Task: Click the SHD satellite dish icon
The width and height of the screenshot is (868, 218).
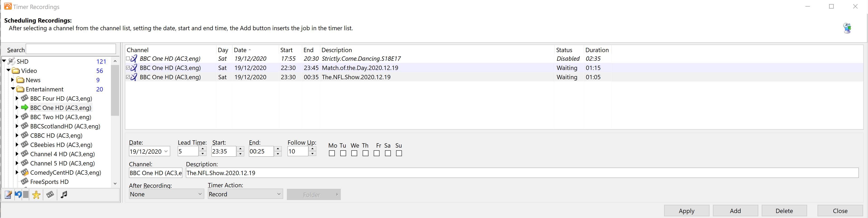Action: (x=12, y=61)
